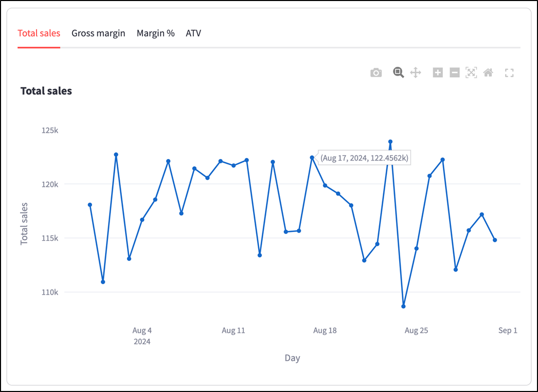This screenshot has height=392, width=538.
Task: Click the vertical Total sales y-axis title
Action: tap(24, 224)
